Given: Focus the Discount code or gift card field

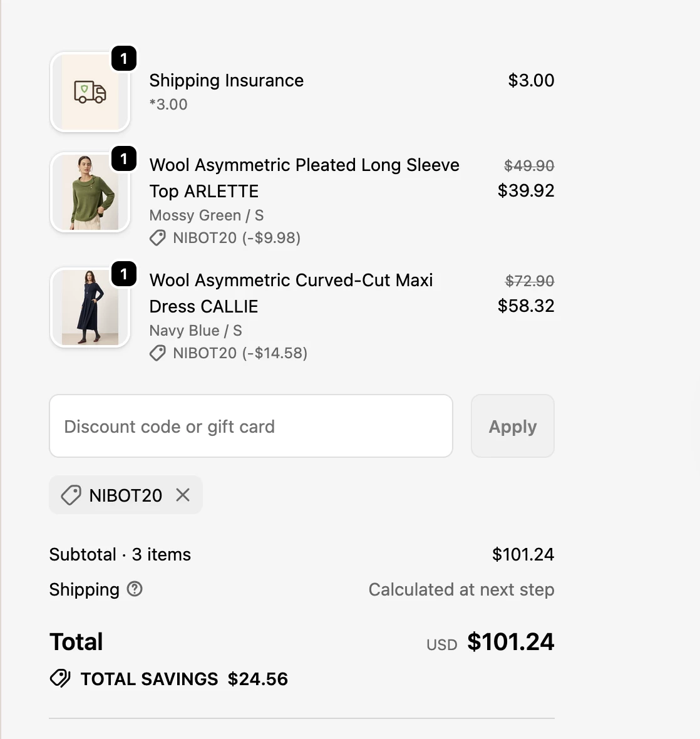Looking at the screenshot, I should 250,426.
